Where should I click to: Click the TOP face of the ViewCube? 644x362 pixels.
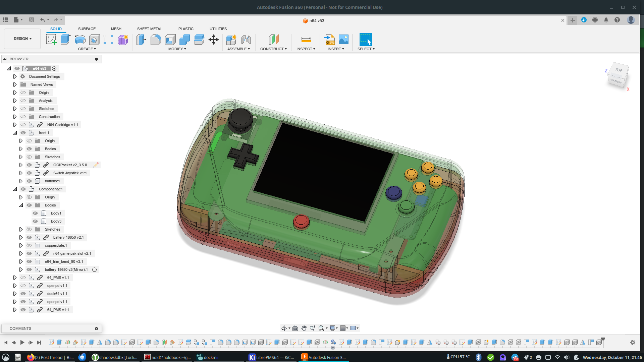click(x=619, y=70)
